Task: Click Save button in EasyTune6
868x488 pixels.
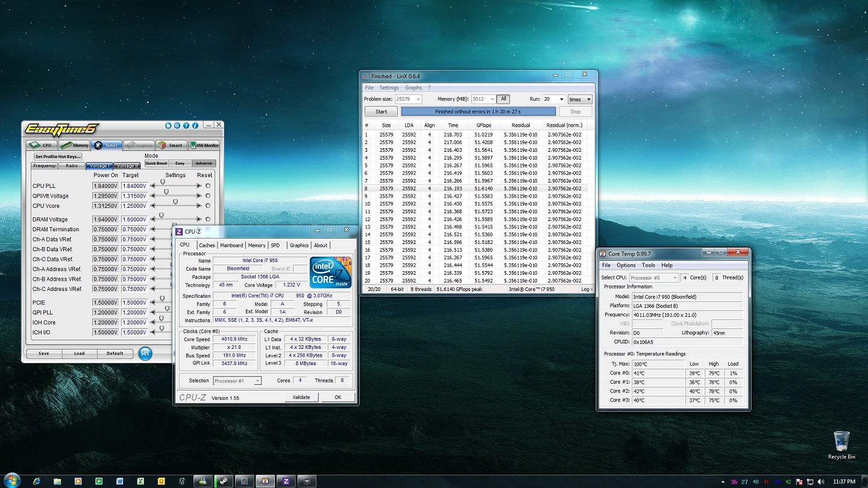Action: pos(44,354)
